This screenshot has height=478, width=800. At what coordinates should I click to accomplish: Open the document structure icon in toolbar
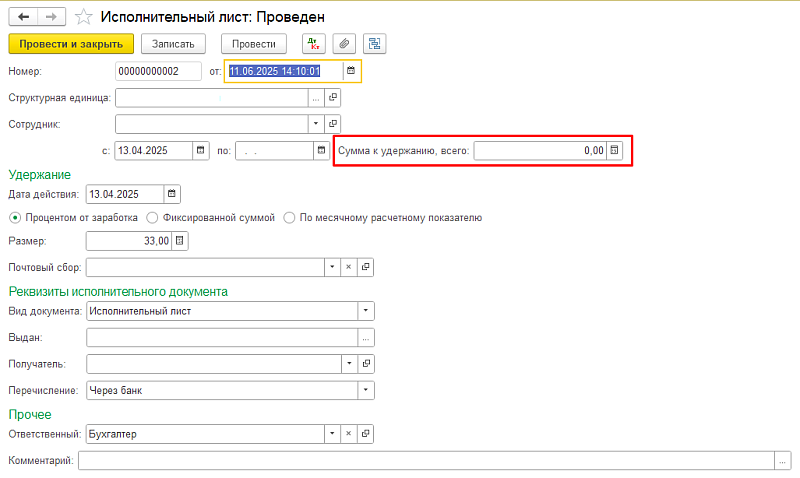tap(374, 44)
